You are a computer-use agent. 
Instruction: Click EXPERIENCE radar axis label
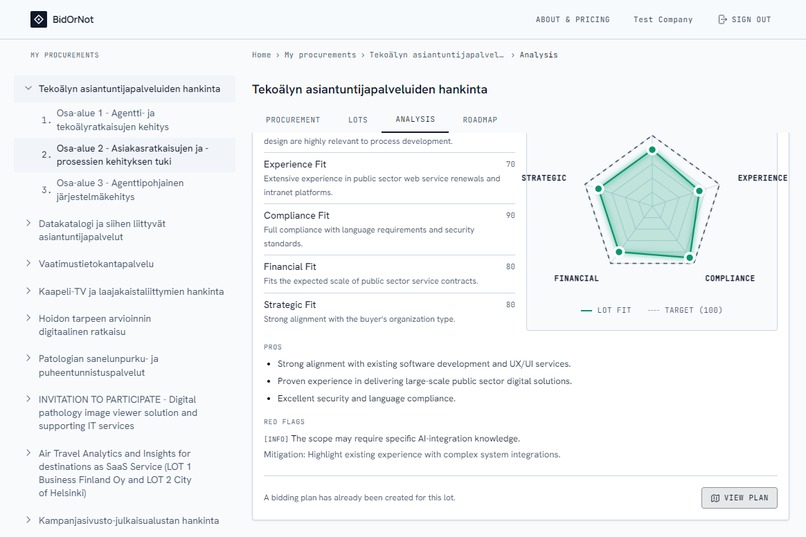point(762,178)
